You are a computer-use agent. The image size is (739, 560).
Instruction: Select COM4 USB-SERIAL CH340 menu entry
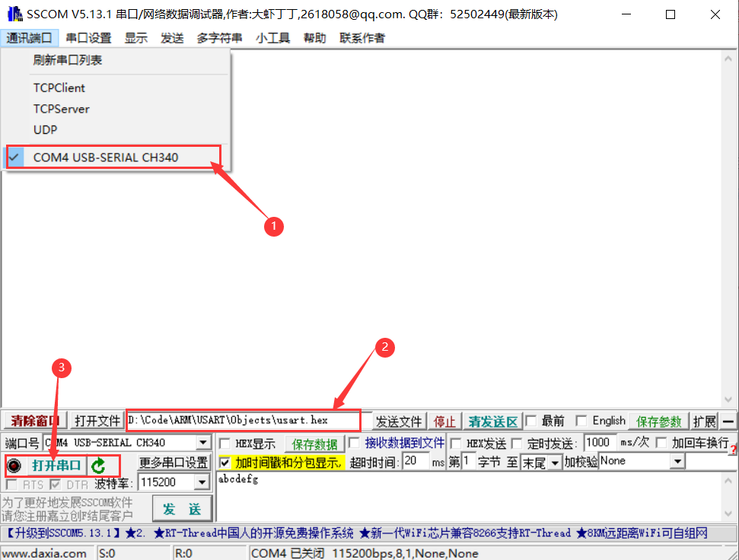tap(107, 156)
